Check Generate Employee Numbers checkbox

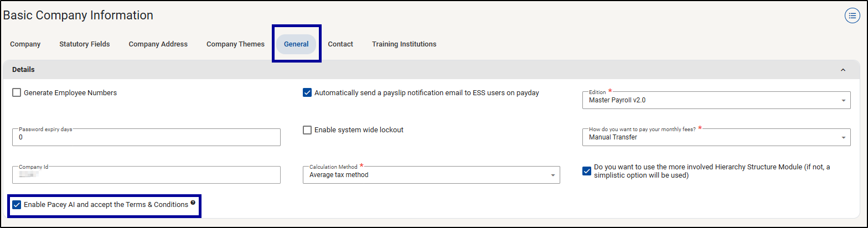17,93
